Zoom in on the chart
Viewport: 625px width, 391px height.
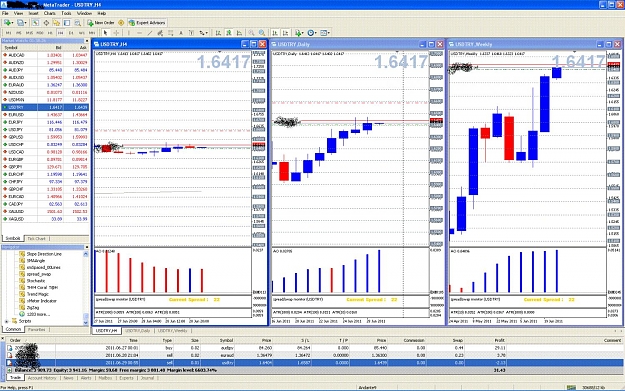(x=251, y=33)
